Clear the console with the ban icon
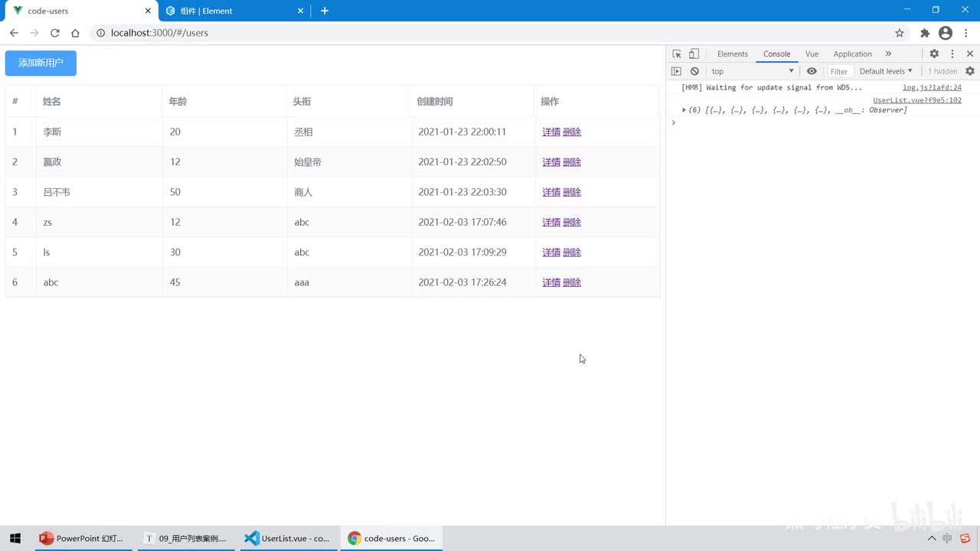The height and width of the screenshot is (551, 980). [x=694, y=71]
